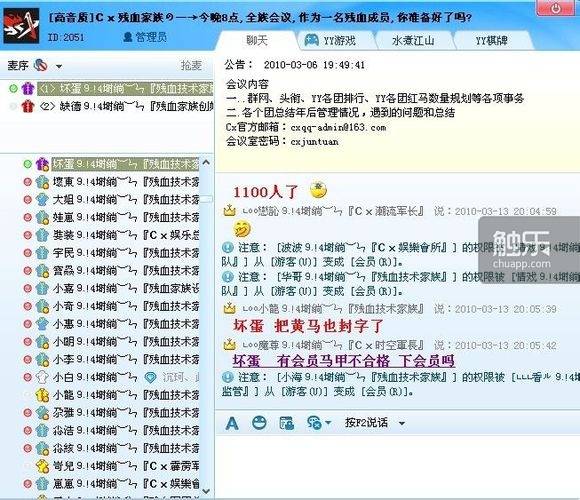Select user 宇民 in member list
The height and width of the screenshot is (500, 580).
(x=126, y=253)
